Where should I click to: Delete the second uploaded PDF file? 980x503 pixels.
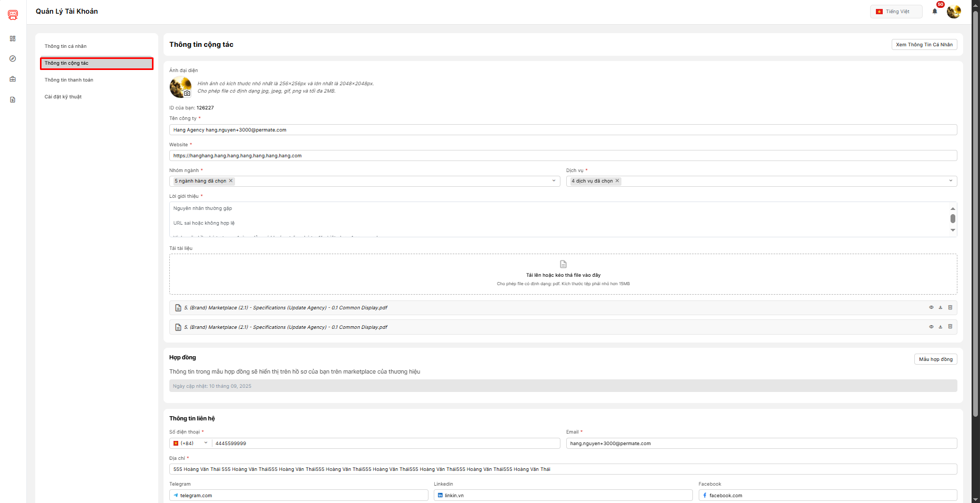950,327
